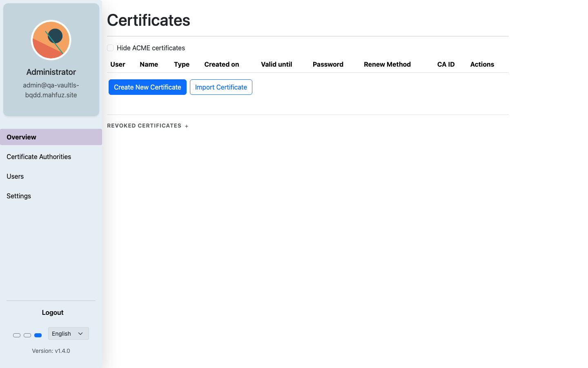Click the Created on column header
This screenshot has height=368, width=588.
click(x=222, y=64)
